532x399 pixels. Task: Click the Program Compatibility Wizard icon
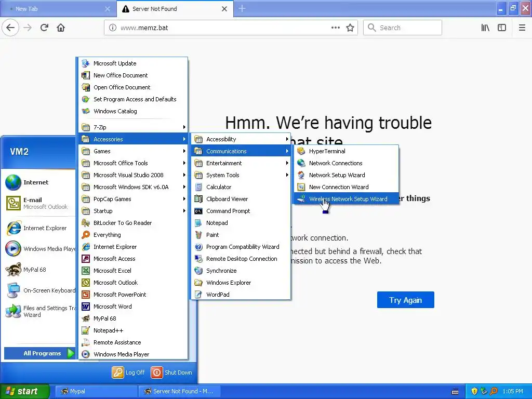click(198, 247)
